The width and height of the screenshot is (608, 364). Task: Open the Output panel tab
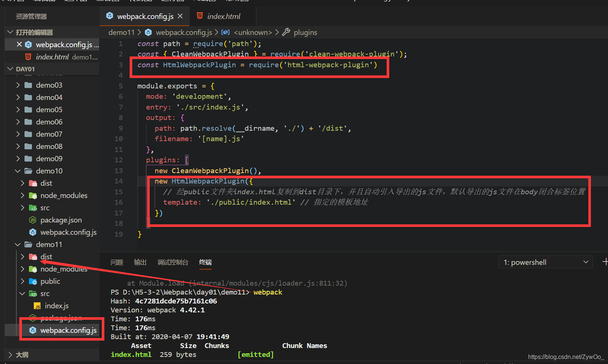(140, 262)
